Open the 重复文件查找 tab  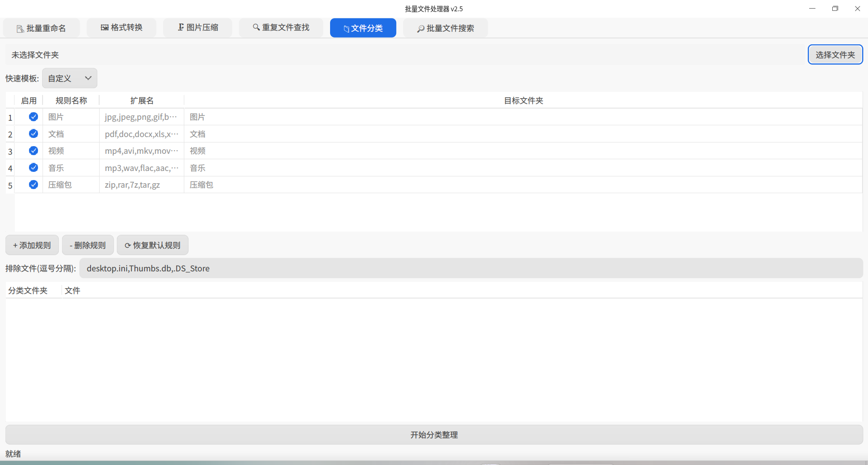tap(281, 28)
